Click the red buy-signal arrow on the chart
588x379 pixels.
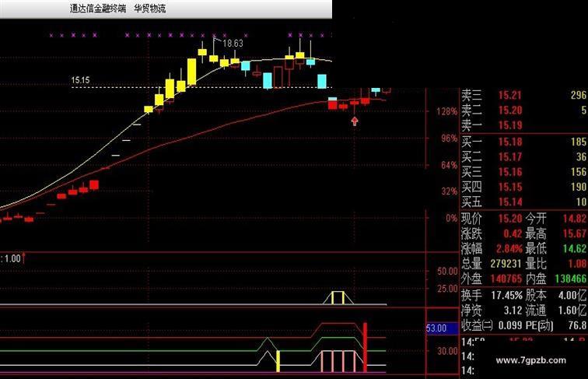point(355,121)
